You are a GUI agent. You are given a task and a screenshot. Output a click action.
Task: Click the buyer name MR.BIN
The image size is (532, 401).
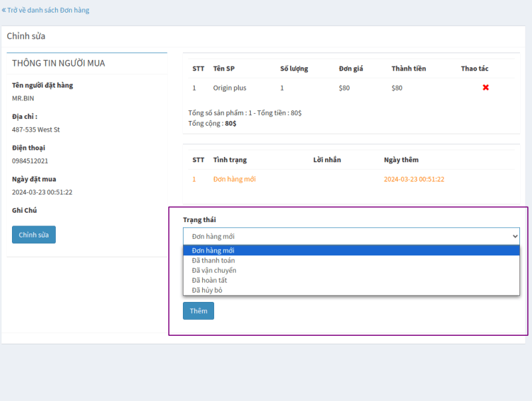click(x=23, y=98)
